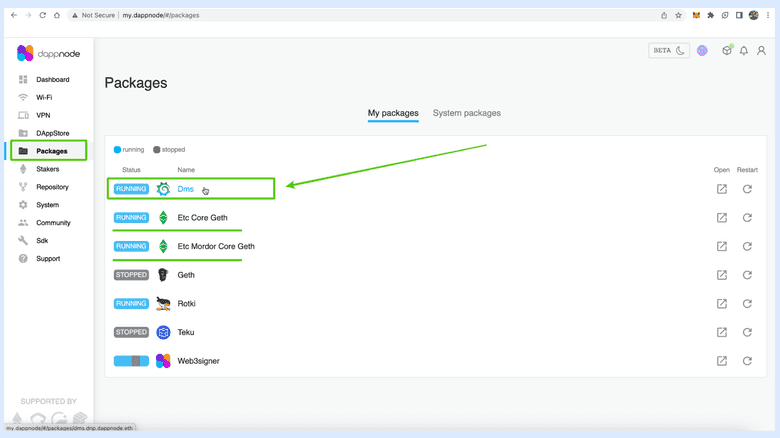
Task: Bookmark page using the star icon
Action: [x=678, y=16]
